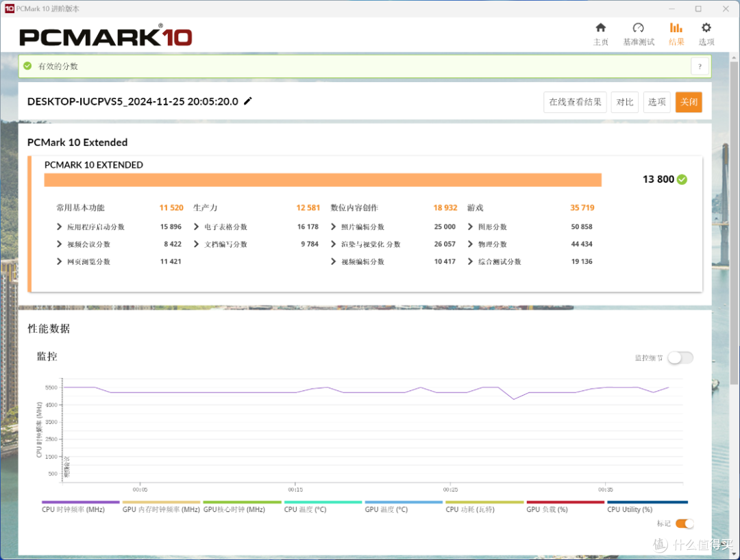740x560 pixels.
Task: Disable the 标记 markers switch
Action: (684, 523)
